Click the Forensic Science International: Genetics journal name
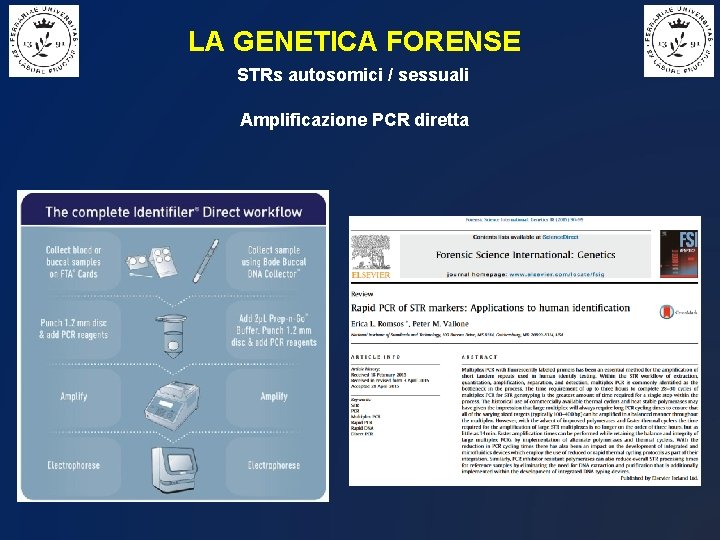The height and width of the screenshot is (540, 720). [x=525, y=255]
